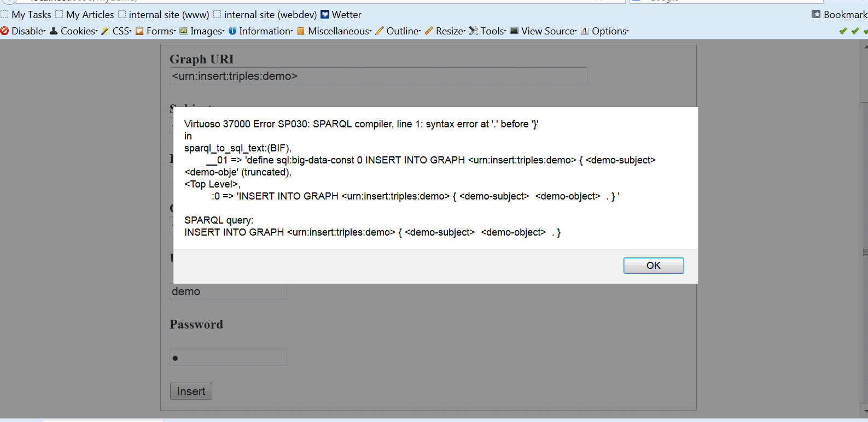Expand the CSS toolbar dropdown
This screenshot has height=422, width=868.
pos(116,31)
